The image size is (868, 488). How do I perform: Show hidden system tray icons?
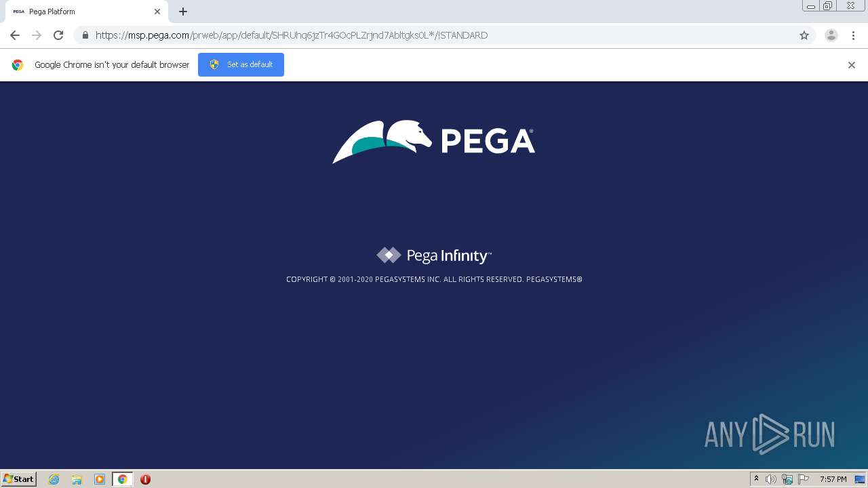756,479
